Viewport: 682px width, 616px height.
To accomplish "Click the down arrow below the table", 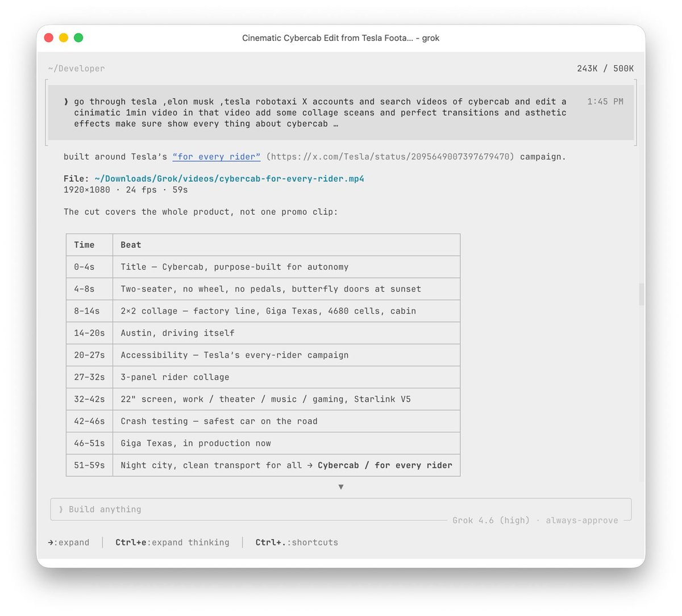I will point(341,487).
